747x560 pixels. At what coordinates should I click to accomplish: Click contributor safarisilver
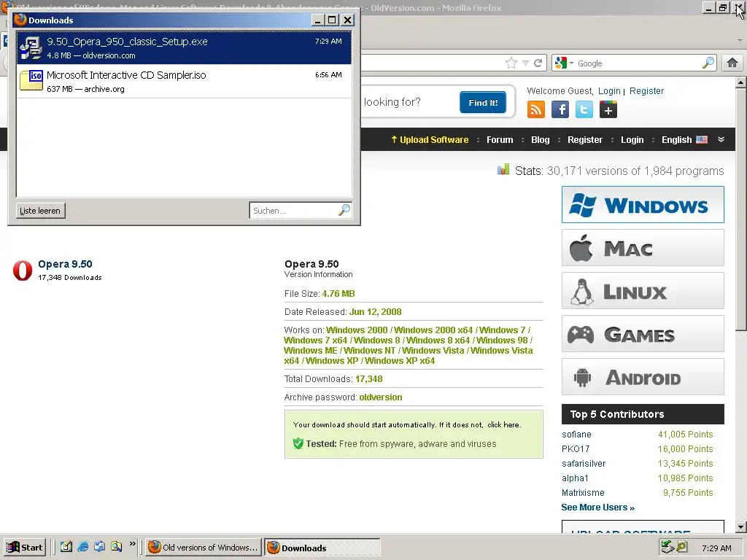click(x=584, y=463)
